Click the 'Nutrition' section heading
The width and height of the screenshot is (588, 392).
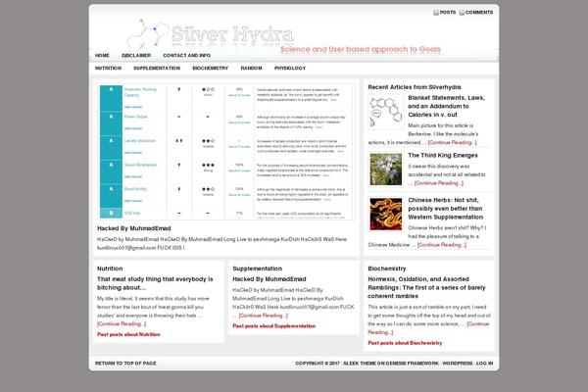(x=110, y=269)
